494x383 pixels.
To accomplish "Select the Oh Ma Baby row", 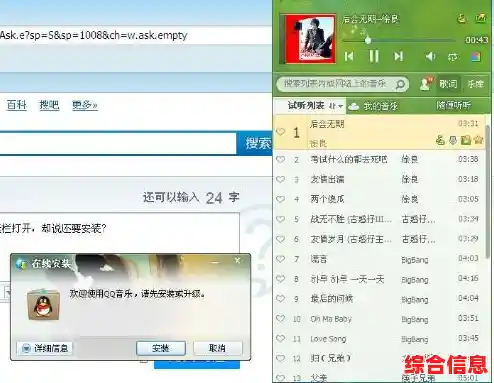I will pos(379,319).
